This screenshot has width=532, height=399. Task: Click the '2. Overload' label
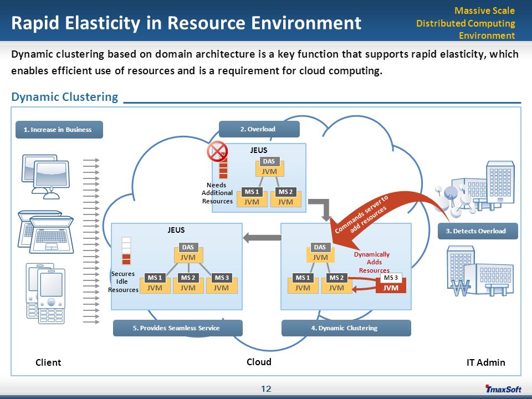pos(259,129)
